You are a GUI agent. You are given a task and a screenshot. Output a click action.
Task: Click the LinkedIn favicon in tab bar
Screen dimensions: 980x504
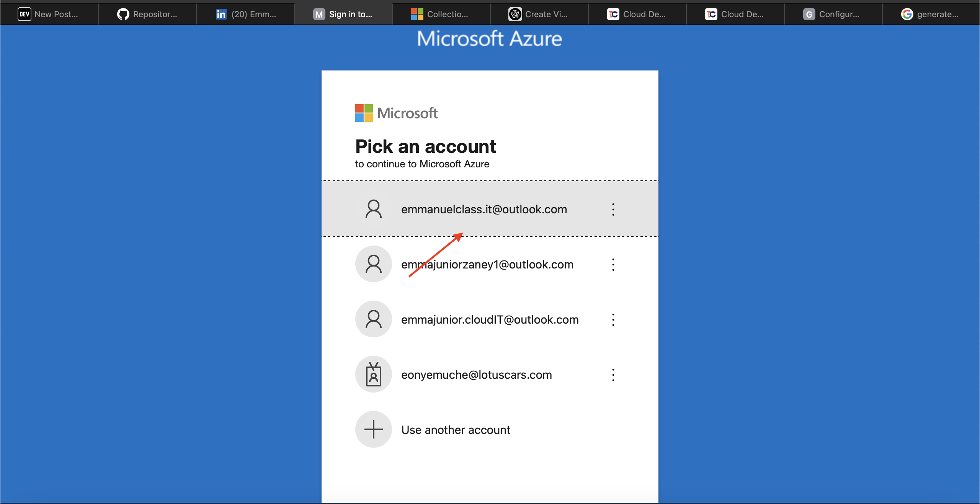pyautogui.click(x=221, y=14)
